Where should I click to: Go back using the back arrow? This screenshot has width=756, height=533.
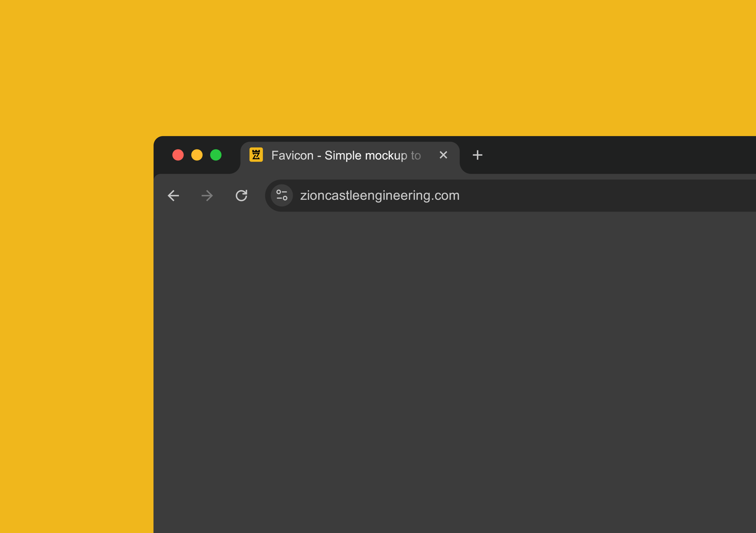173,195
